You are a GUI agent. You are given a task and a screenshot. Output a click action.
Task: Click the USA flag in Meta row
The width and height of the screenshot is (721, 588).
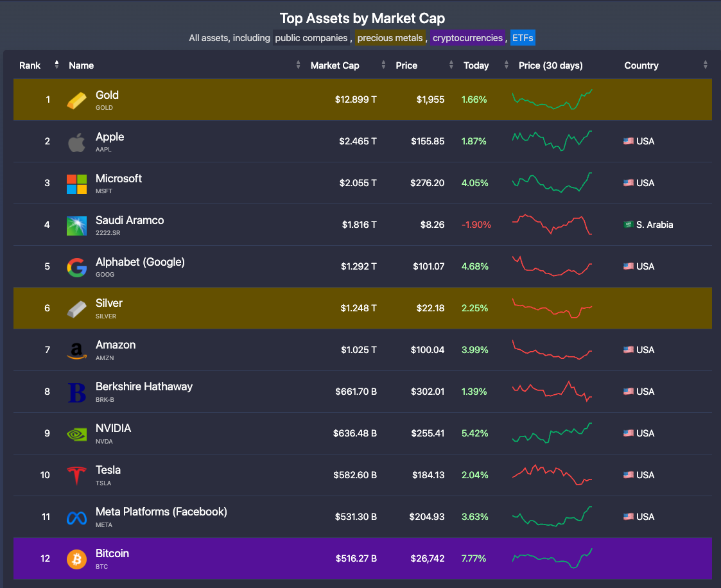coord(628,517)
